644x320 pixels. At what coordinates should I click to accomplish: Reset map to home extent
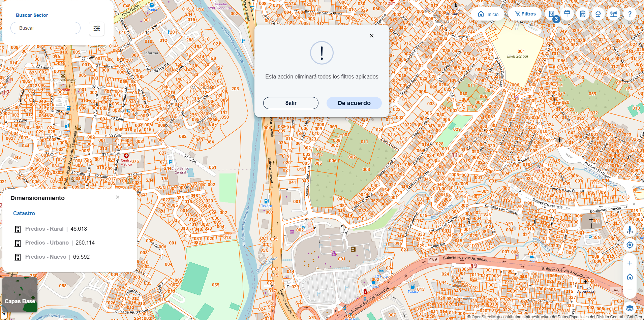630,277
